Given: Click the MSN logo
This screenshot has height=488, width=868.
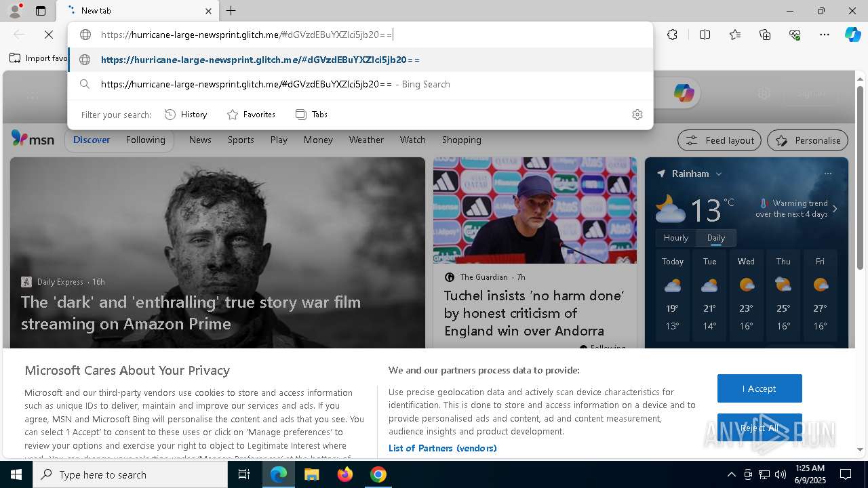Looking at the screenshot, I should 33,139.
